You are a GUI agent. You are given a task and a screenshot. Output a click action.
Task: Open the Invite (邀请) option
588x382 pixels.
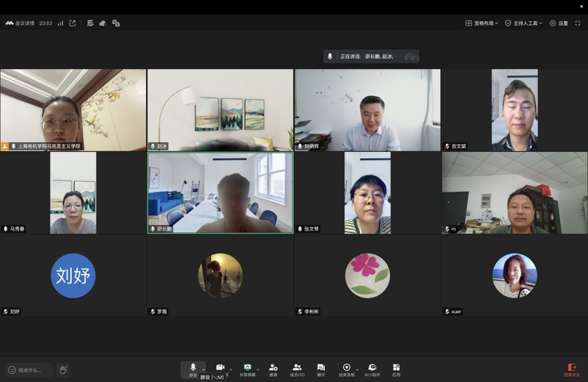coord(273,369)
